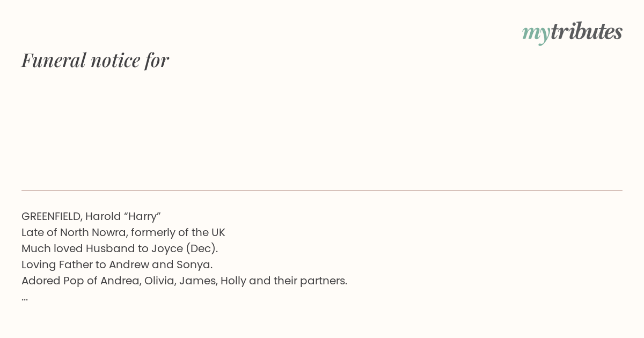
Task: Click the name Holly in the Pop line
Action: [x=233, y=281]
